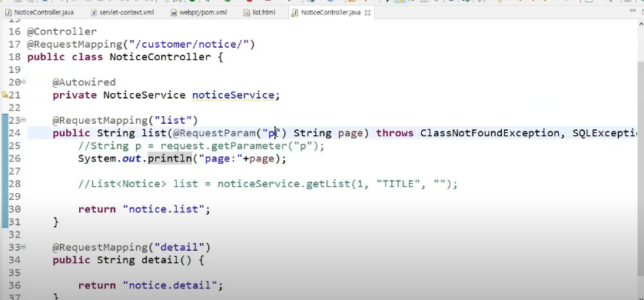Click the commented noticeService.getList line 28
This screenshot has width=644, height=300.
[267, 184]
